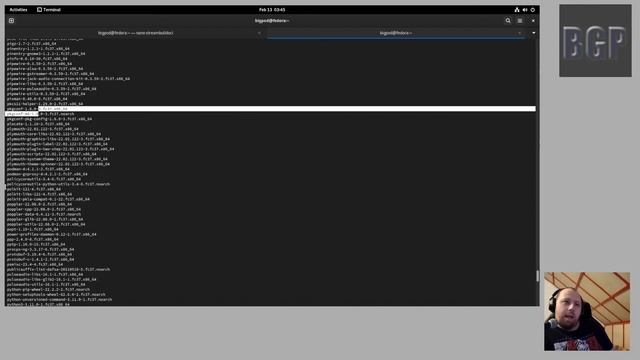Click the pipewire-gstreamer package line
Screen dimensions: 640x360
50,74
